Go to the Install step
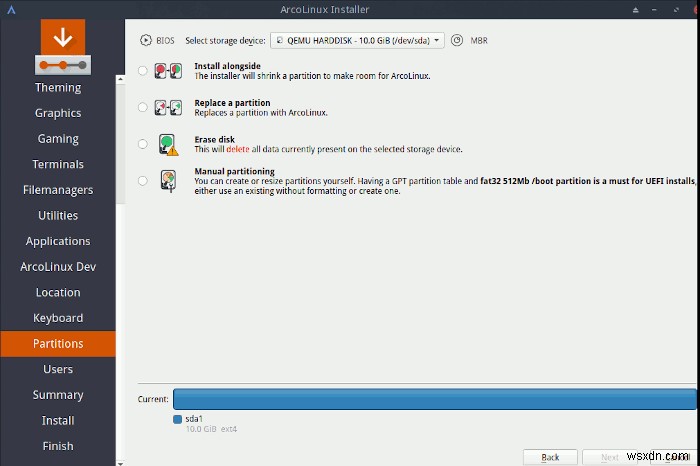 click(x=58, y=420)
